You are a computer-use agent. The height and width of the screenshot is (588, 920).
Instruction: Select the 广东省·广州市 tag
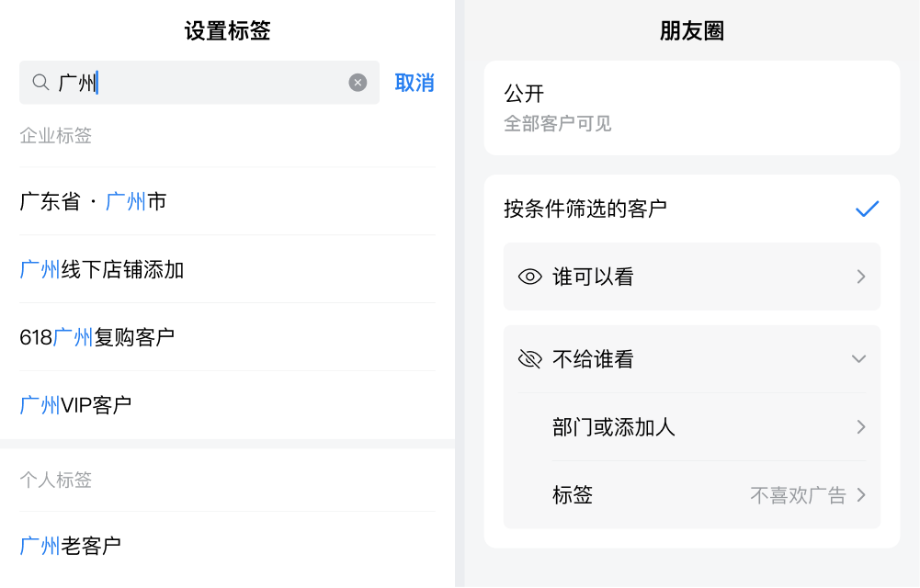tap(93, 201)
